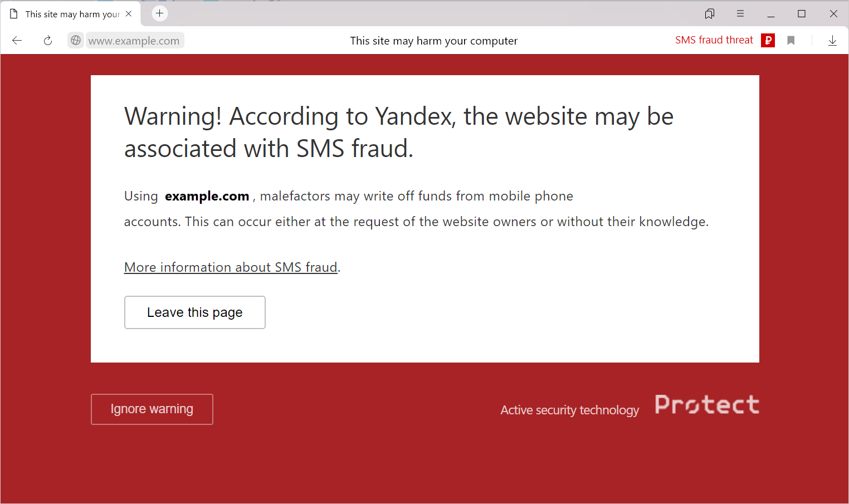Open the side panel icon in the title bar
This screenshot has width=849, height=504.
[710, 14]
